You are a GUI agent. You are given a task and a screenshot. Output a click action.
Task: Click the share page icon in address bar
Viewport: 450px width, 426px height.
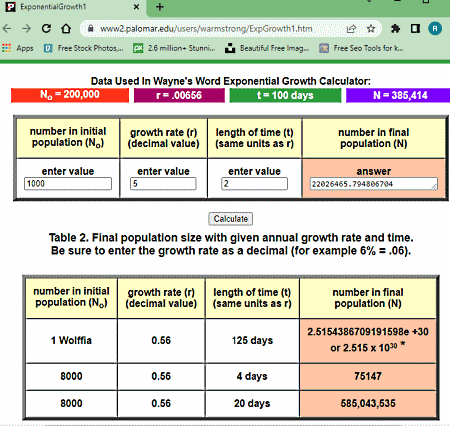[351, 29]
